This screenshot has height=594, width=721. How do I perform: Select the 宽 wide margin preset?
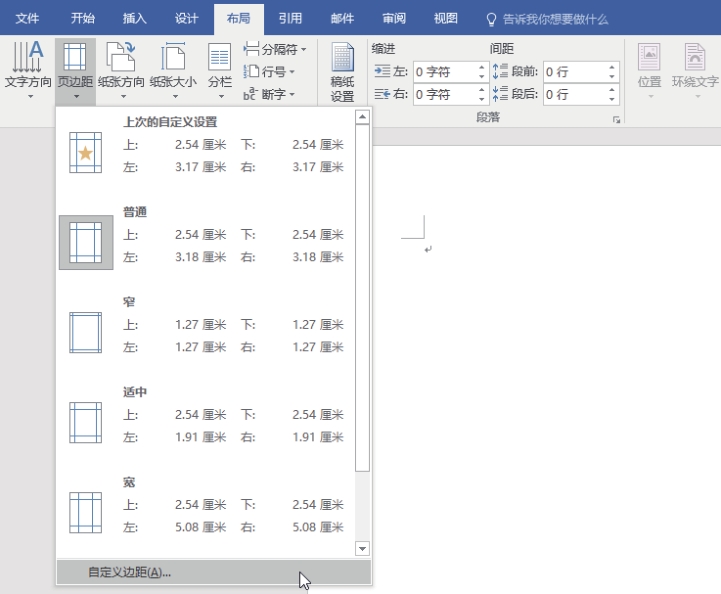point(206,513)
